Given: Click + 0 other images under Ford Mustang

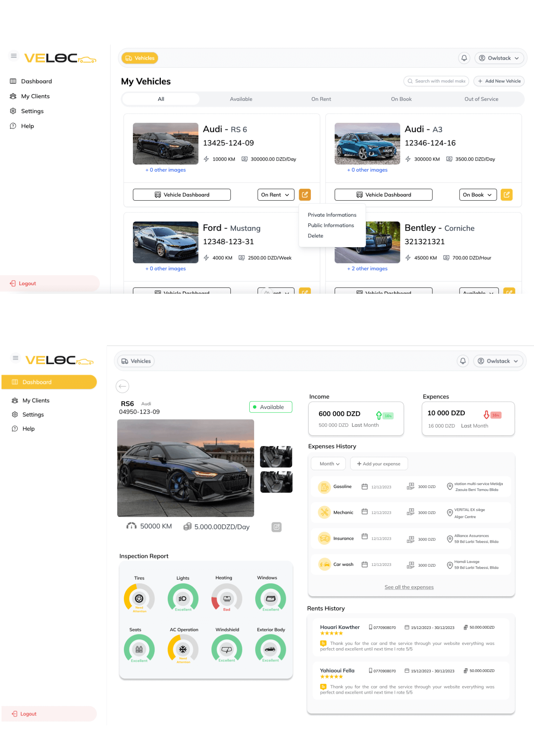Looking at the screenshot, I should (x=165, y=269).
